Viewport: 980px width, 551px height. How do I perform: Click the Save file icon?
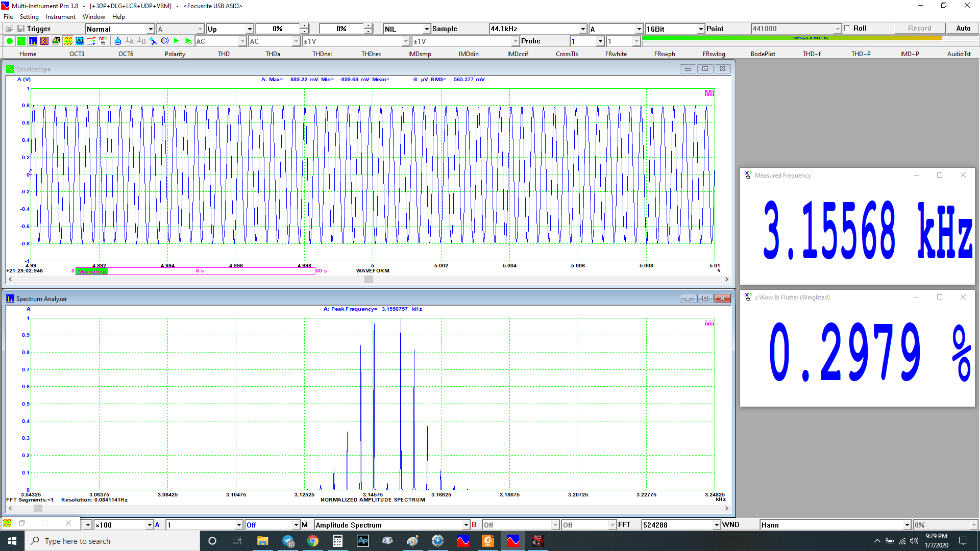coord(21,29)
